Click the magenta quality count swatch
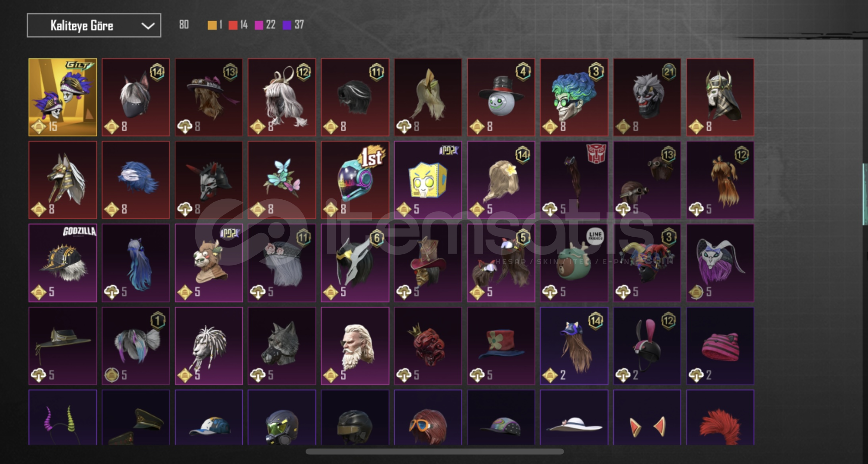868x464 pixels. point(259,25)
